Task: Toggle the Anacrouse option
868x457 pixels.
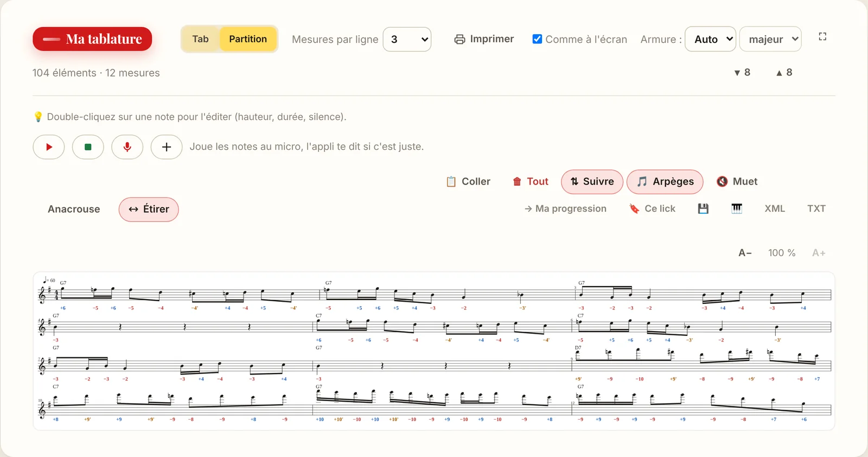Action: point(74,210)
